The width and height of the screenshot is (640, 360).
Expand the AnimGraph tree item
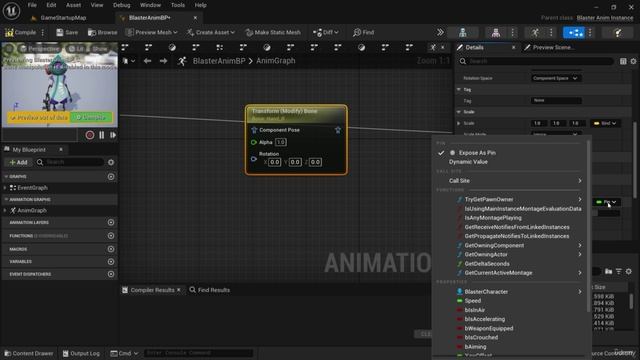(x=5, y=211)
